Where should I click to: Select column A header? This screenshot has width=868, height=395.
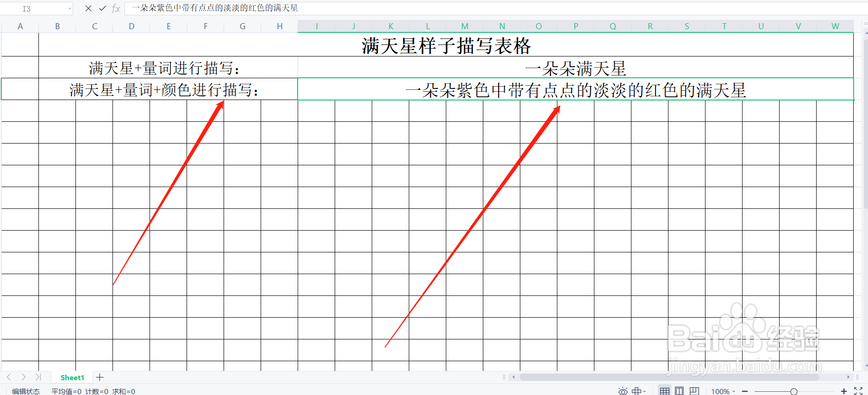[x=20, y=26]
